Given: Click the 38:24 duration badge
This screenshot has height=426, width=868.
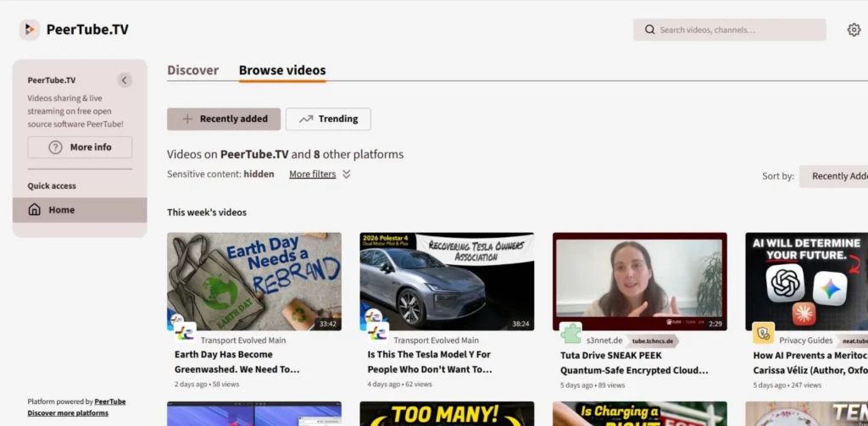Looking at the screenshot, I should point(520,324).
